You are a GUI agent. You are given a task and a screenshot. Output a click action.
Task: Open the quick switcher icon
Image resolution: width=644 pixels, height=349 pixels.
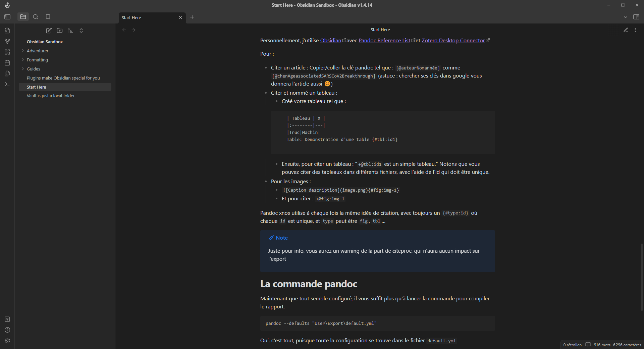click(7, 31)
